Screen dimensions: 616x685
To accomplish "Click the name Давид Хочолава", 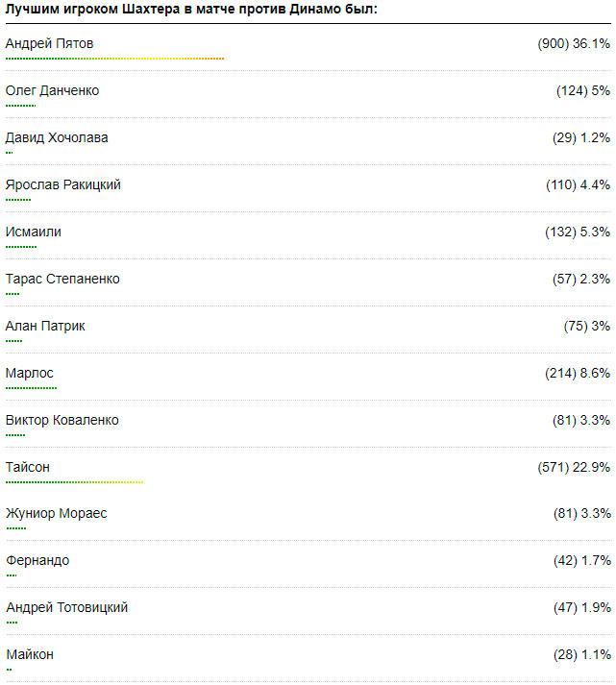I will tap(57, 138).
